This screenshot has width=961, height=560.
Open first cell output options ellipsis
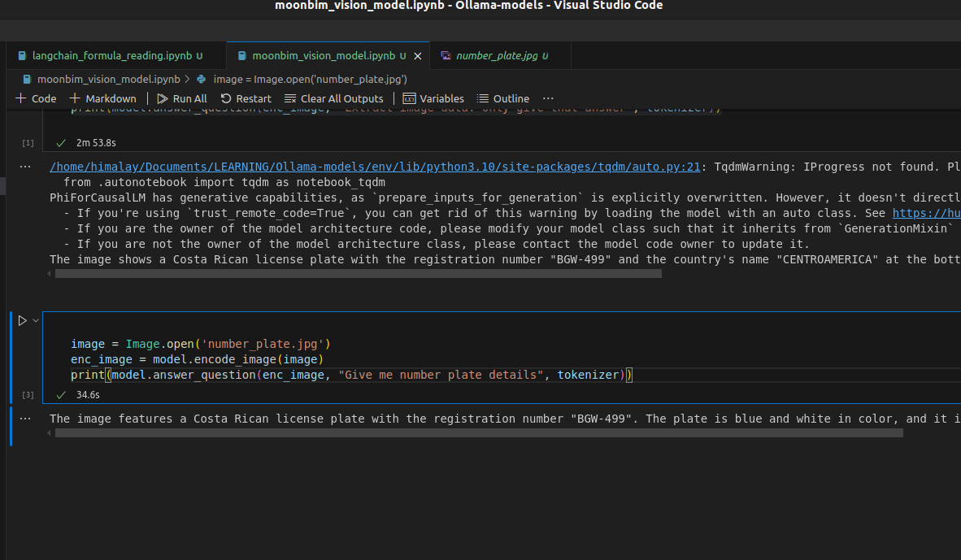tap(25, 167)
